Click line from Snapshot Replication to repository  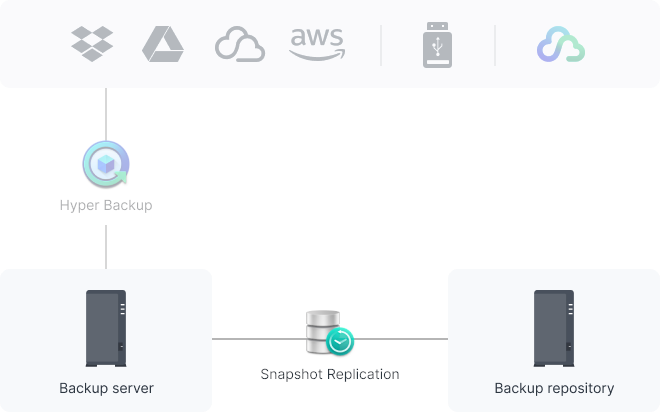401,339
